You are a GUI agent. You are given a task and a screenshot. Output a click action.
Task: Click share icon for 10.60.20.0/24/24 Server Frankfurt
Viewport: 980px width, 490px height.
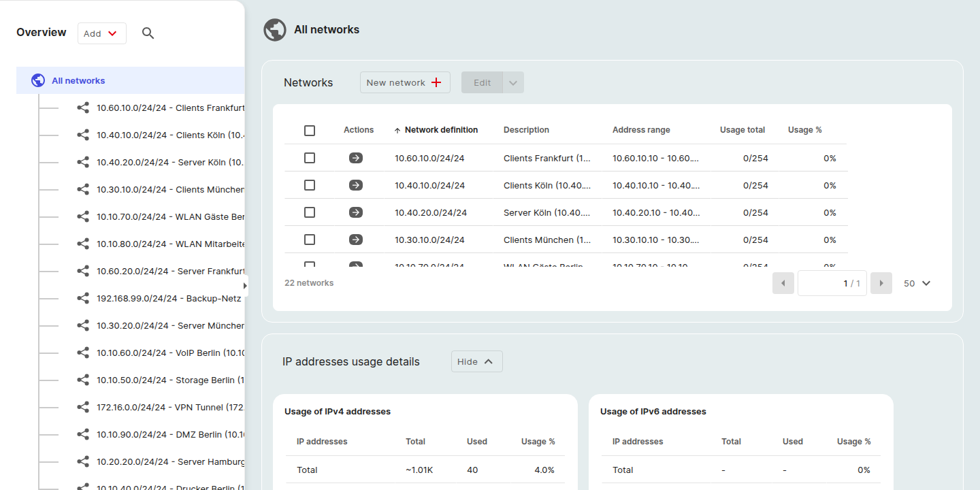point(83,271)
